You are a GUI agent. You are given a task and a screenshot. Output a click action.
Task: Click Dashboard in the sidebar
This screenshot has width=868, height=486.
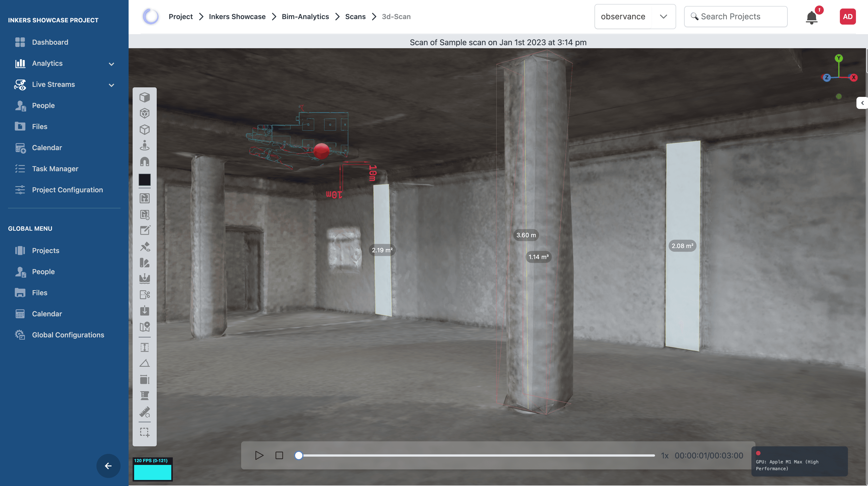[x=50, y=42]
